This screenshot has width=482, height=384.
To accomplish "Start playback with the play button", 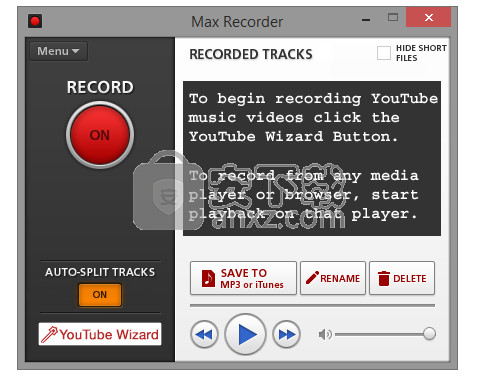I will pyautogui.click(x=245, y=334).
